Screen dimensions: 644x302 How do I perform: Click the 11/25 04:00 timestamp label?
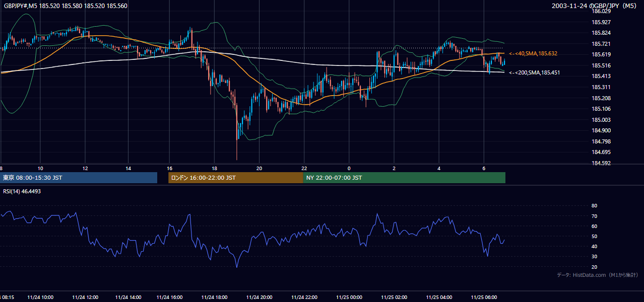(x=439, y=297)
